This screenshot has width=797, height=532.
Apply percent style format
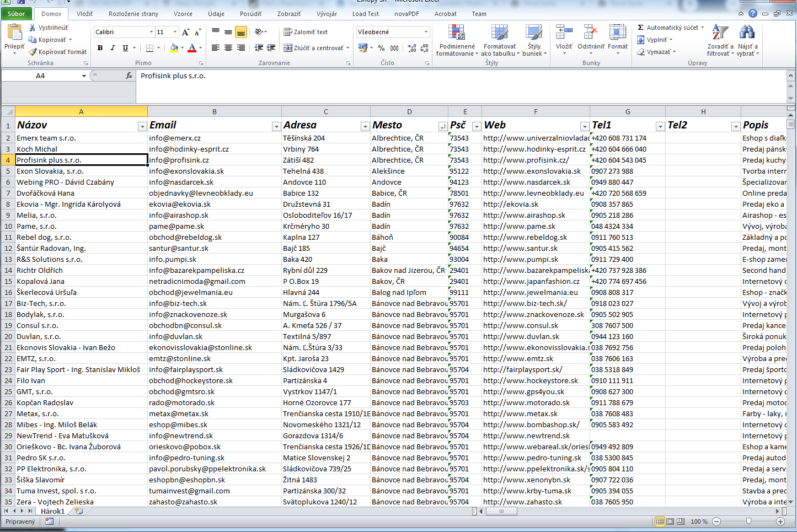381,48
